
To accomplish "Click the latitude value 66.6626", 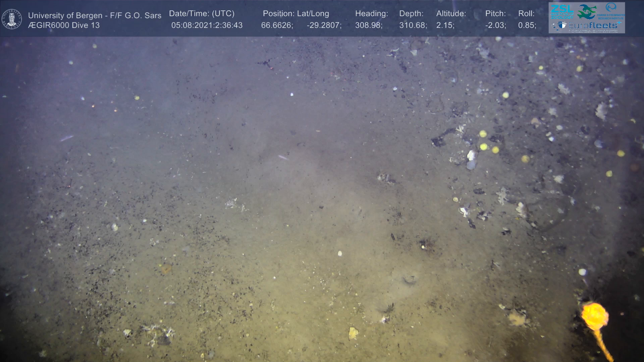I will 277,25.
